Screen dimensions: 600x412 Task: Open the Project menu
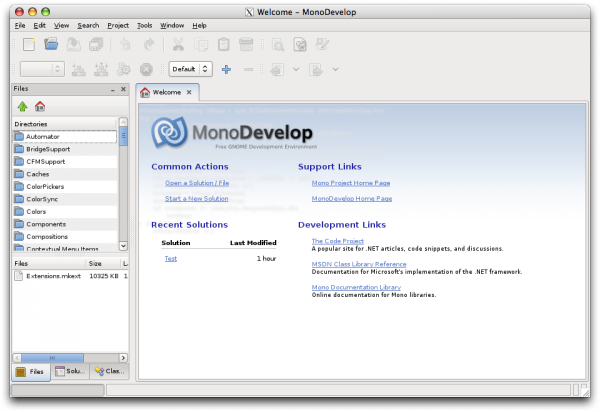coord(118,26)
